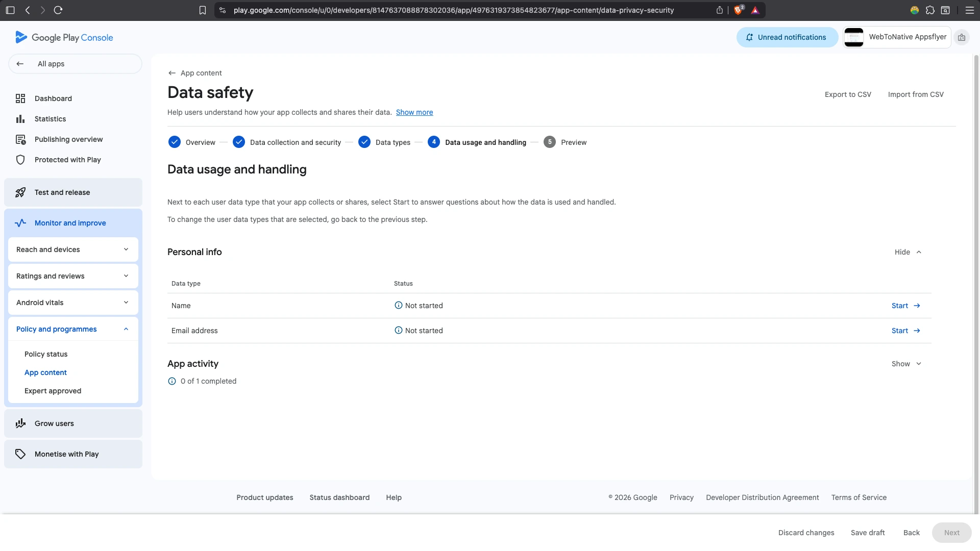
Task: Toggle the browser sidebar panel icon
Action: pyautogui.click(x=10, y=10)
